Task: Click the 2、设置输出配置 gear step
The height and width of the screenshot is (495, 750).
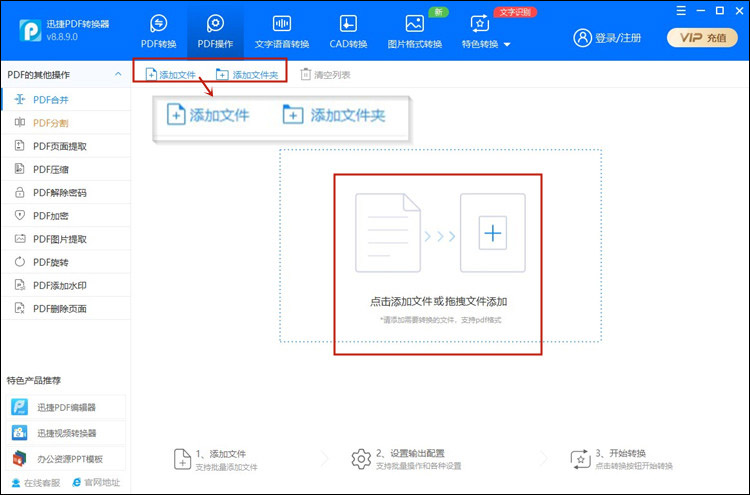Action: (406, 459)
